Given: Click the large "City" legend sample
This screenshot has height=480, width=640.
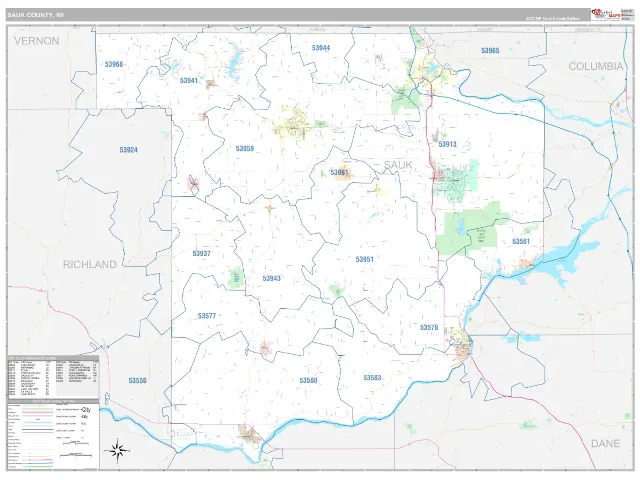Looking at the screenshot, I should [86, 409].
